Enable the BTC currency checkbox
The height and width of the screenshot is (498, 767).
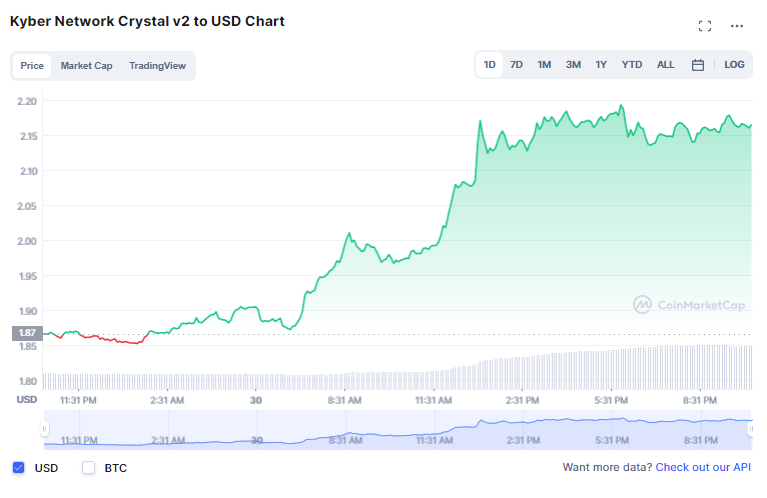pyautogui.click(x=89, y=468)
